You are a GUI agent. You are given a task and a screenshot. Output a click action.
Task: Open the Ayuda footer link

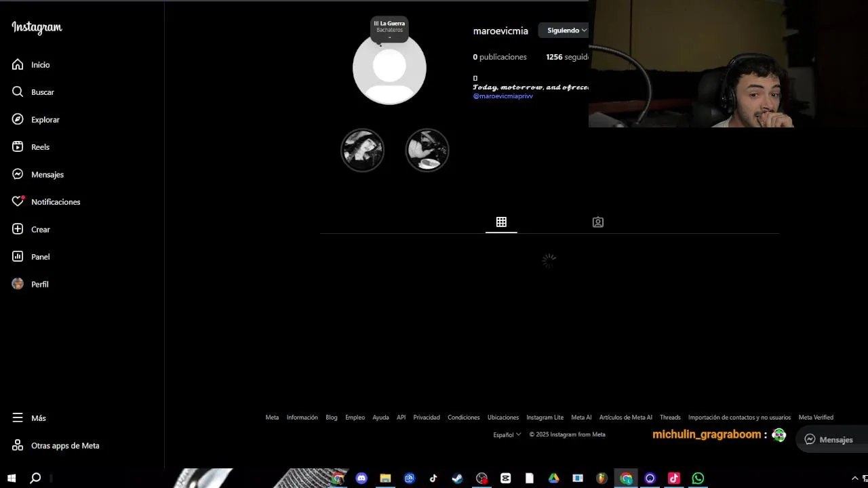point(380,418)
